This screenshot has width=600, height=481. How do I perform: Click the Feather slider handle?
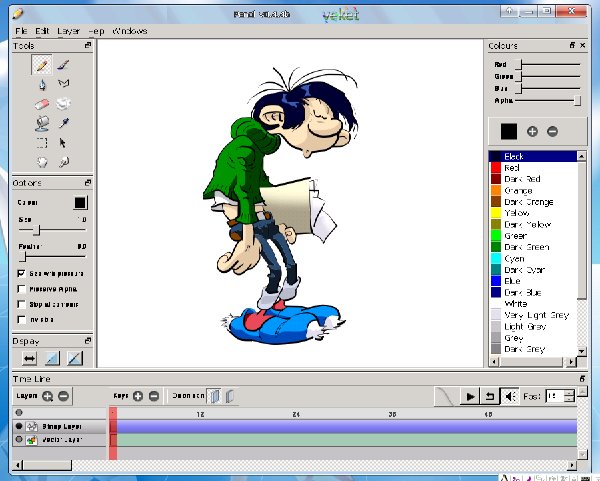(23, 257)
